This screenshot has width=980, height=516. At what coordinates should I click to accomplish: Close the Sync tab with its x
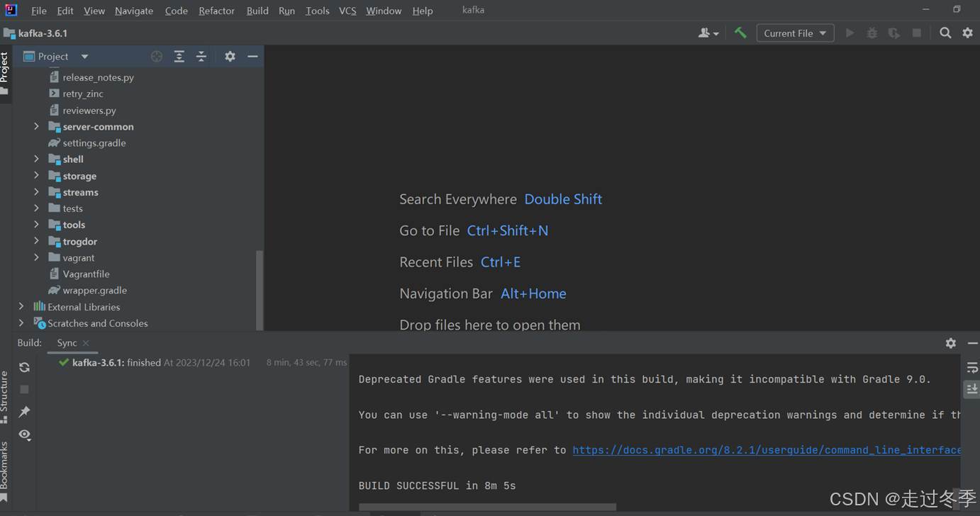click(86, 343)
